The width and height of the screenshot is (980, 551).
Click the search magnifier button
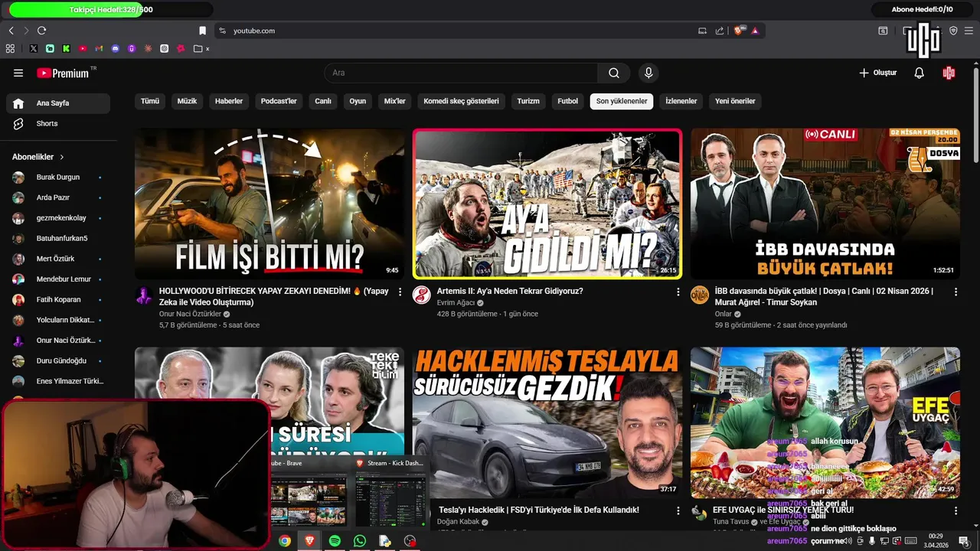coord(614,73)
